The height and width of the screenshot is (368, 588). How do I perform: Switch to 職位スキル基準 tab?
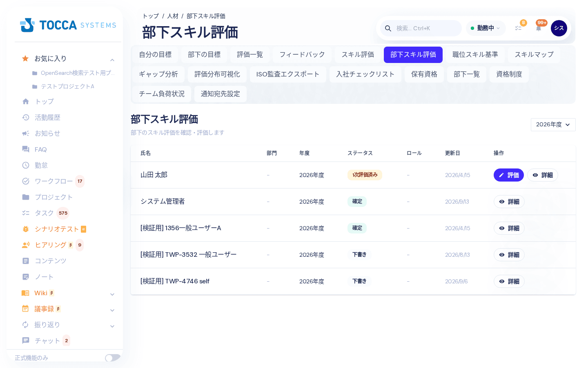point(475,55)
